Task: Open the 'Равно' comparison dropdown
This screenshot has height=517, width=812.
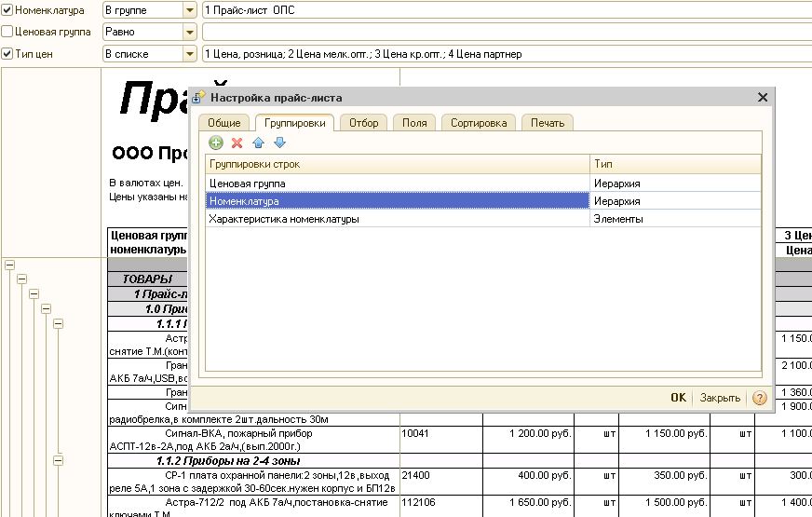Action: coord(190,32)
